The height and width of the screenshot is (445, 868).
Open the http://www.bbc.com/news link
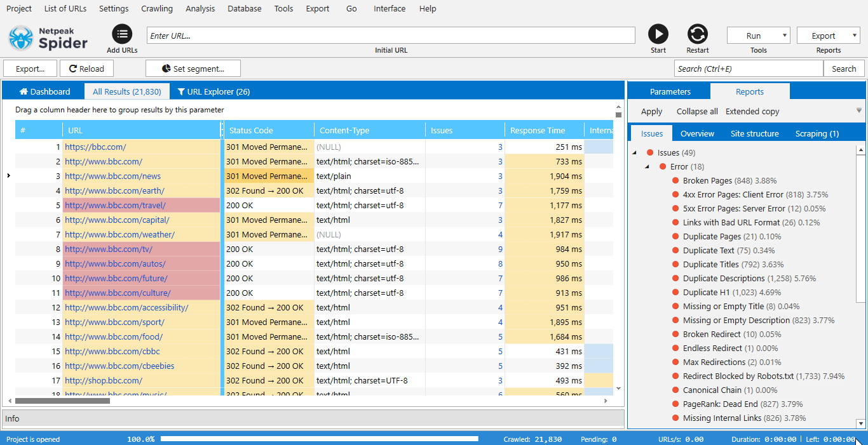point(112,176)
